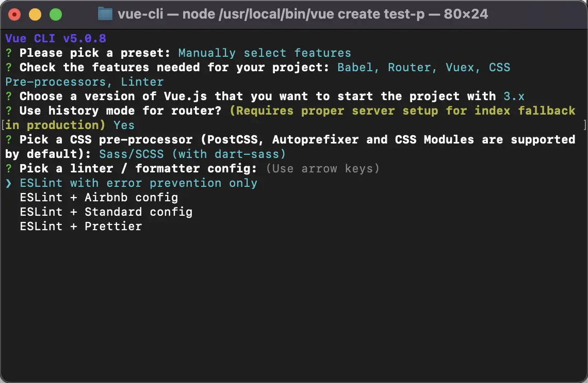Click the question mark before Use history mode

click(x=8, y=111)
